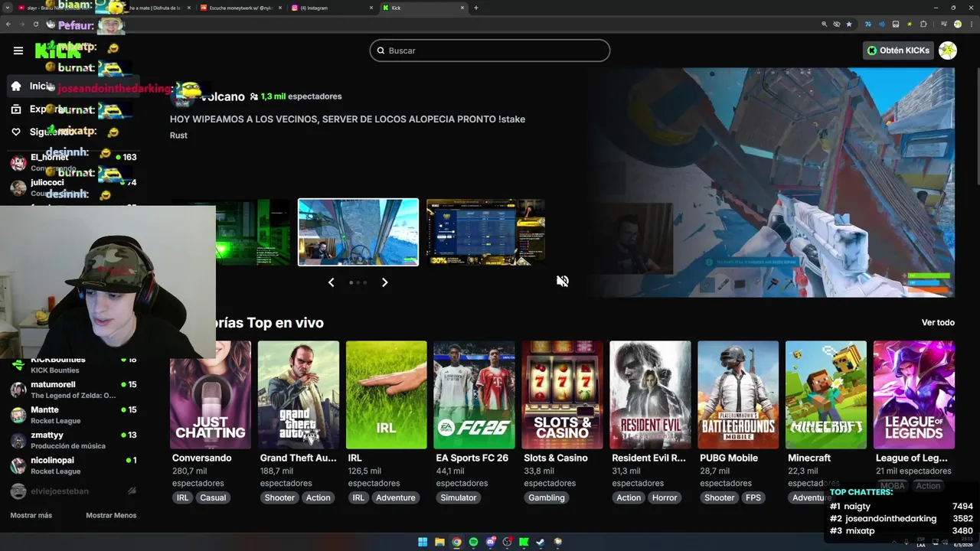
Task: Click the Obtén KICKs button
Action: pos(899,51)
